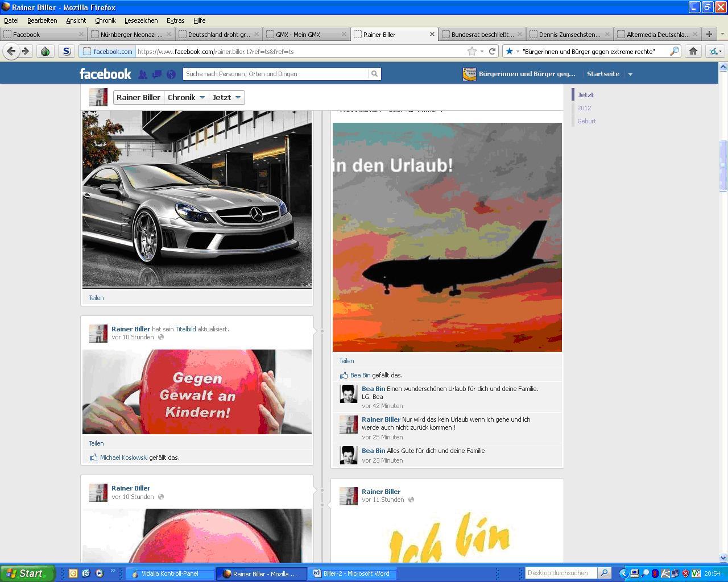Switch to the GMX - Mein GMX tab
Screen dimensions: 728x582
pyautogui.click(x=305, y=34)
